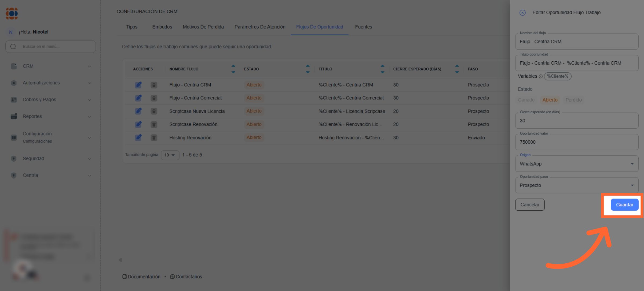
Task: Select the Abierto estado option in panel
Action: click(550, 100)
